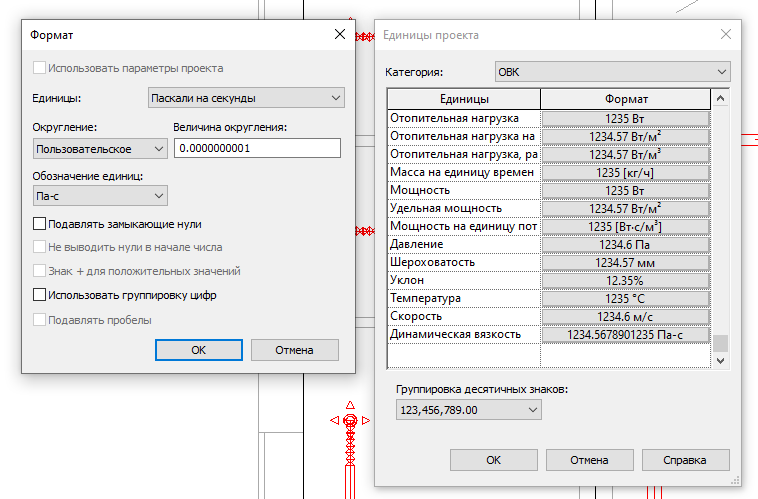Open format button '1235 [Вт·с/м³]'

(x=626, y=227)
